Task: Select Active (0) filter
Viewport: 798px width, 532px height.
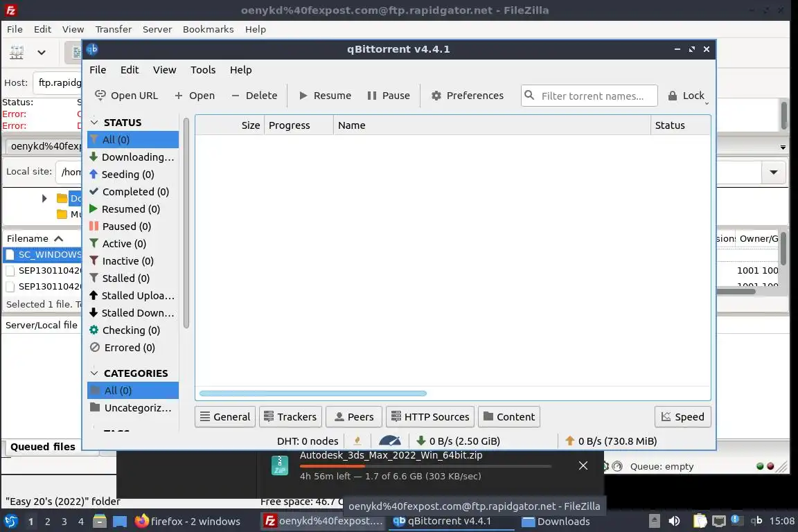Action: [133, 243]
